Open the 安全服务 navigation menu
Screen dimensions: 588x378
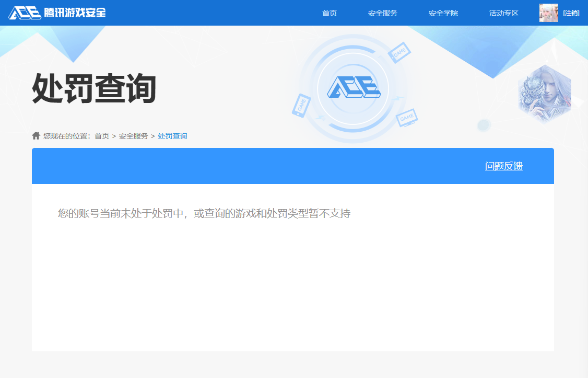coord(382,13)
